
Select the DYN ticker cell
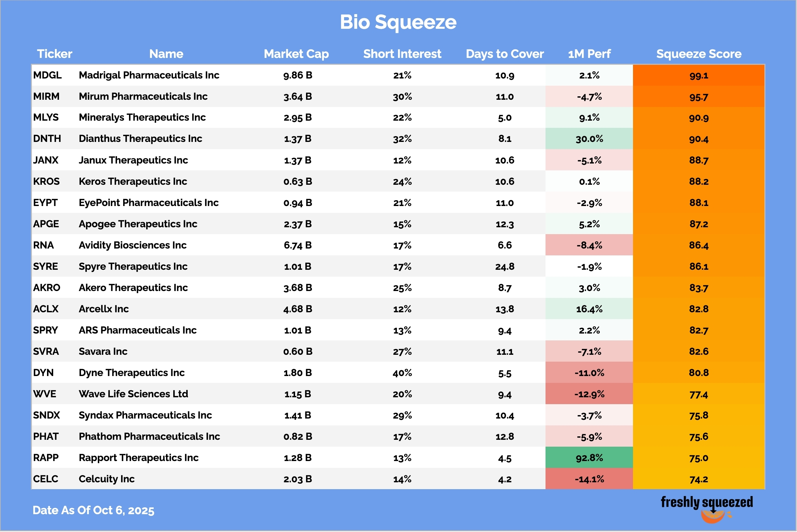43,373
